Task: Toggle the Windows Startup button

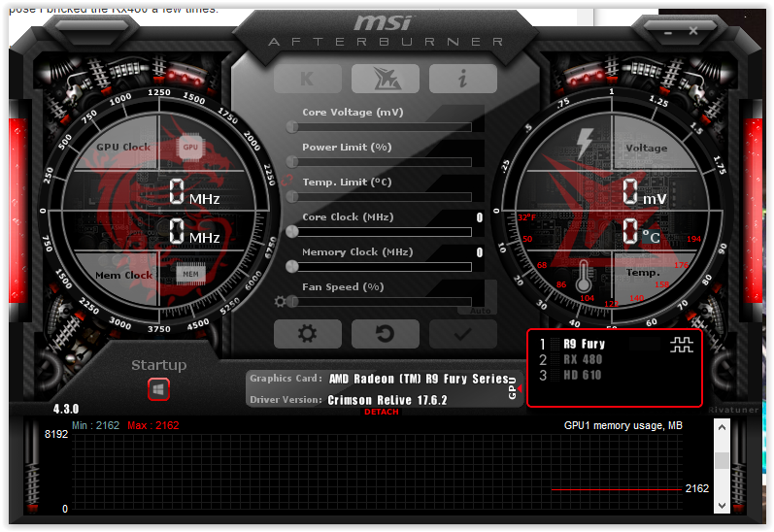Action: pyautogui.click(x=158, y=389)
